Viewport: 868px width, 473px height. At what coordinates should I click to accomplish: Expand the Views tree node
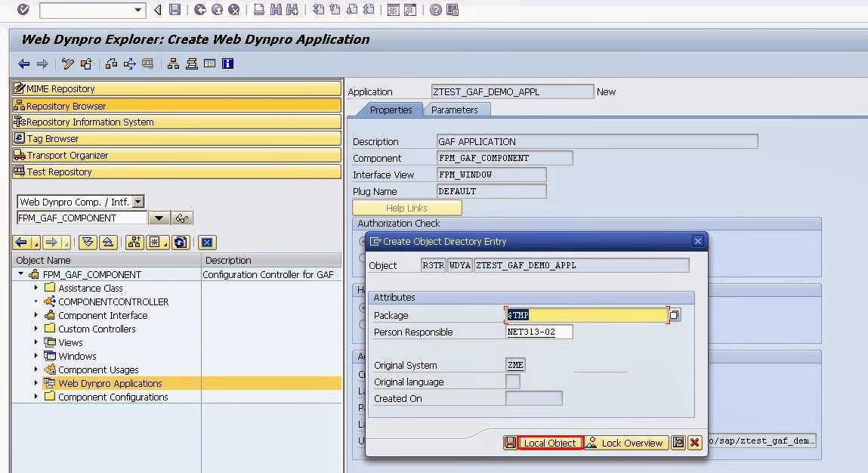pos(36,342)
